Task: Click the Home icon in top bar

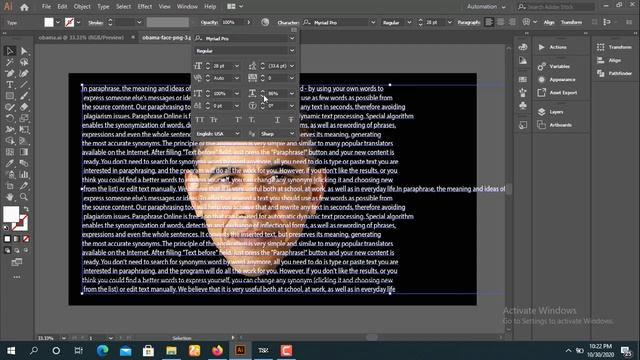Action: tap(24, 7)
